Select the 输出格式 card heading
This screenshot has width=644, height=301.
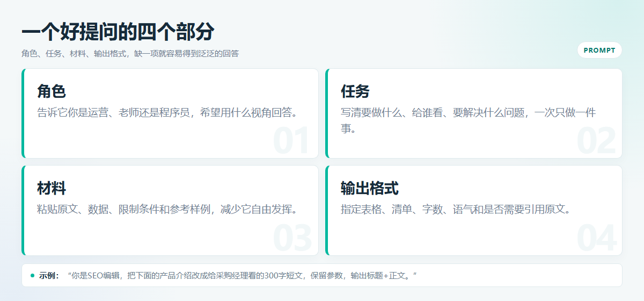(x=370, y=188)
